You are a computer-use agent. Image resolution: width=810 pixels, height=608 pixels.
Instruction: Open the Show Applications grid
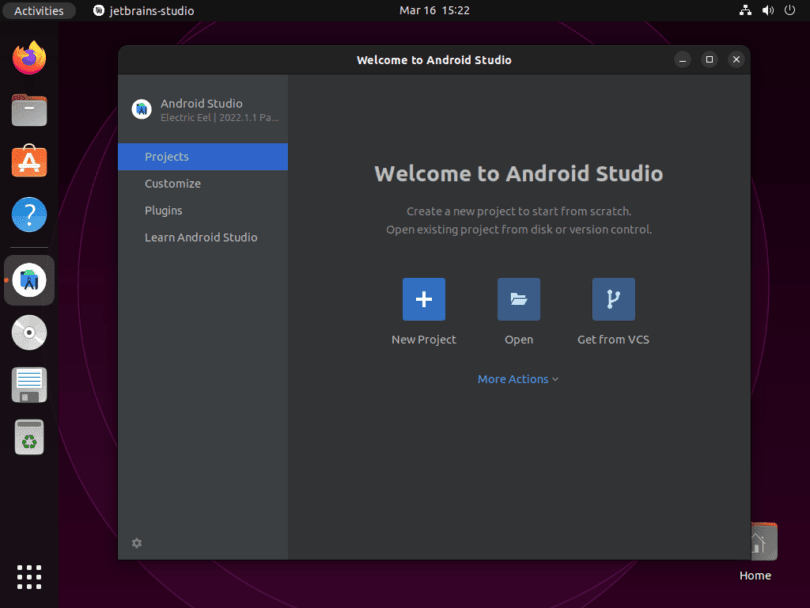28,576
